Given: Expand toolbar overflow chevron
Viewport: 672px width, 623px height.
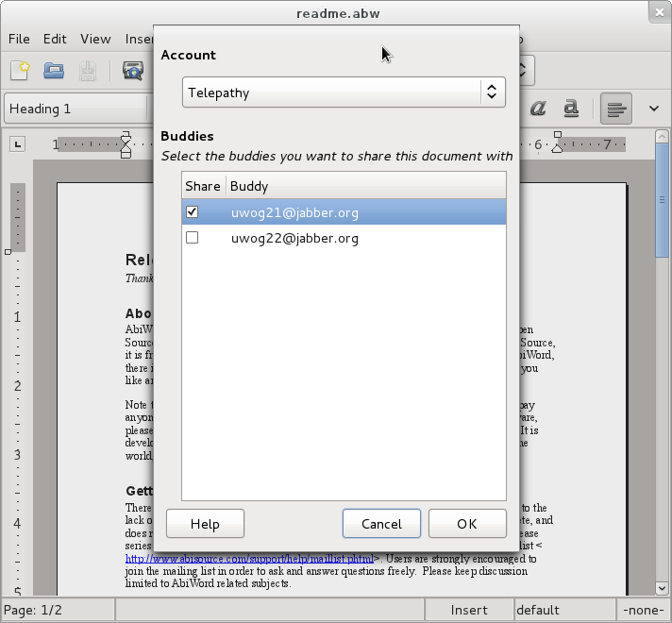Looking at the screenshot, I should [653, 109].
